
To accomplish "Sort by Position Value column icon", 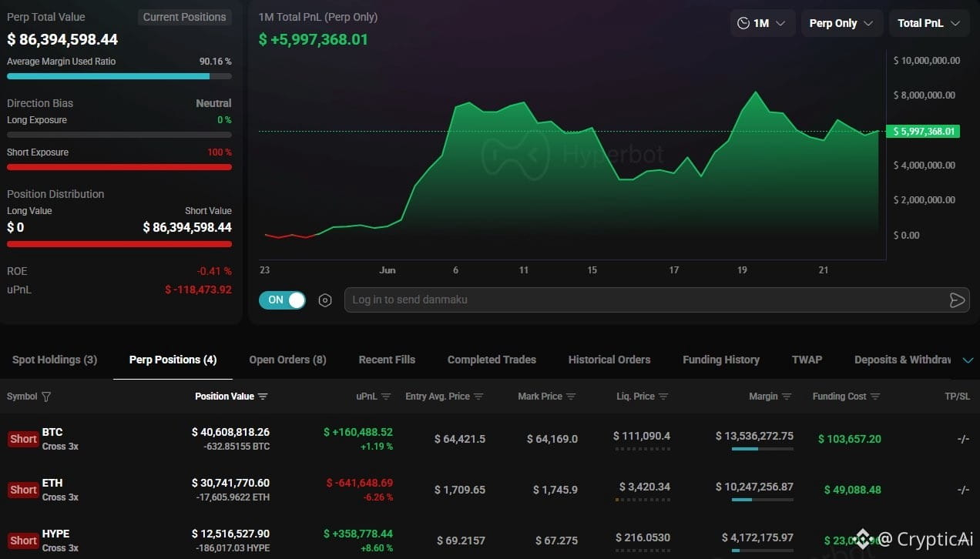I will coord(263,397).
